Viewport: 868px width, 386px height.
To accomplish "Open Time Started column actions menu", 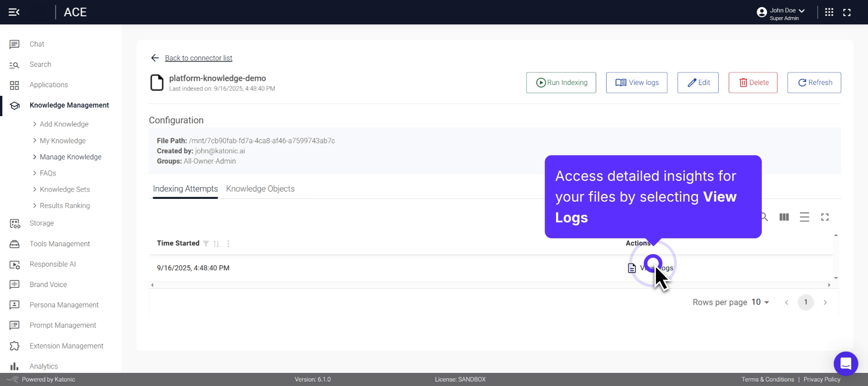I will tap(228, 244).
